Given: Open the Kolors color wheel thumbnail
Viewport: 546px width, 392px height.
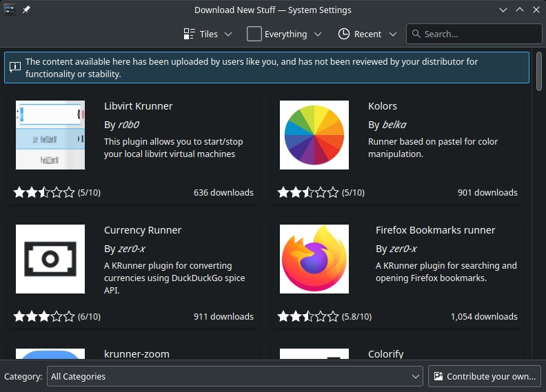Looking at the screenshot, I should [x=314, y=135].
